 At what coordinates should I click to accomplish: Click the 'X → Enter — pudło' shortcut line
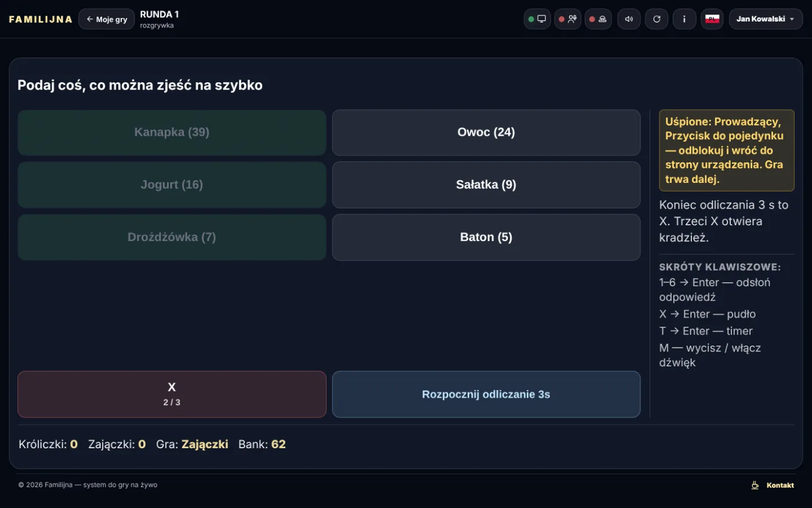(x=708, y=314)
